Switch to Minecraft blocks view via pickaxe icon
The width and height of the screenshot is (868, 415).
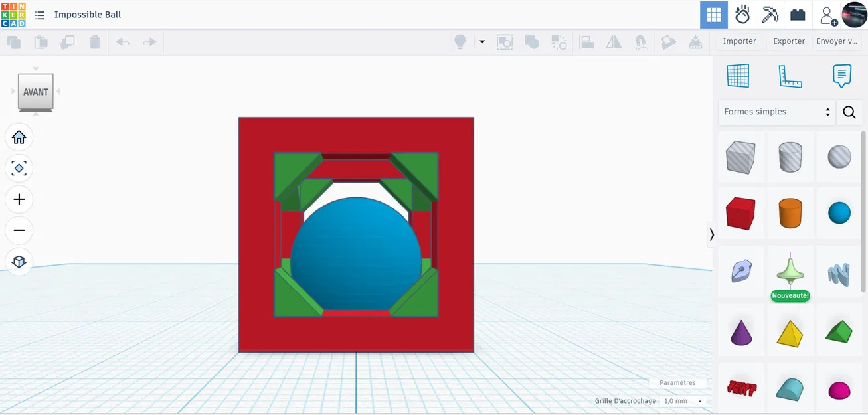(x=770, y=15)
